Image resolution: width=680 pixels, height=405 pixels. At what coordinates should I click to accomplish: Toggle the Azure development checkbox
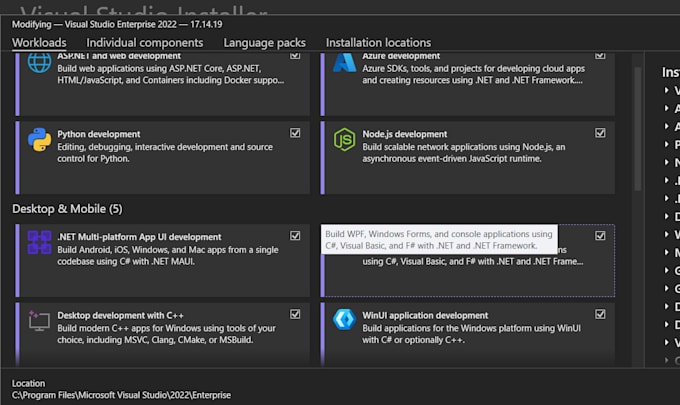(x=600, y=56)
